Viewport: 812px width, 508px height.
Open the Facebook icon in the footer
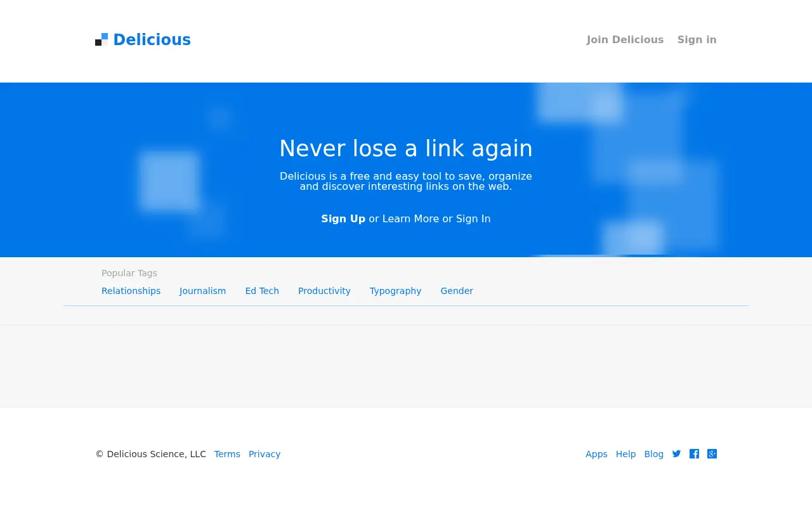694,454
